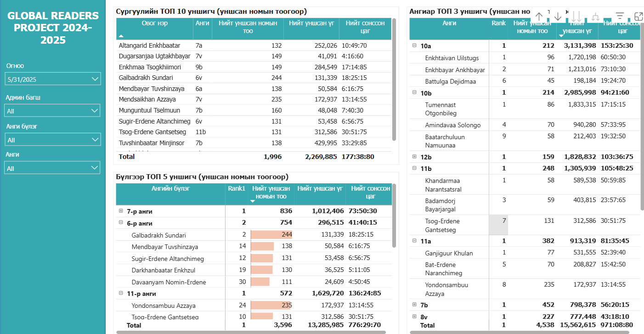Click the drill down arrow icon

tap(558, 17)
